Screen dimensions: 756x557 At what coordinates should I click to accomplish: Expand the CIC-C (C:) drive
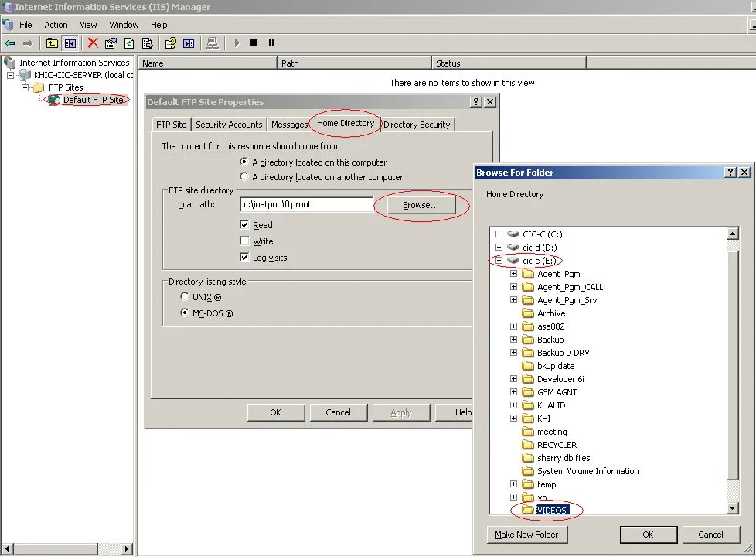click(499, 234)
